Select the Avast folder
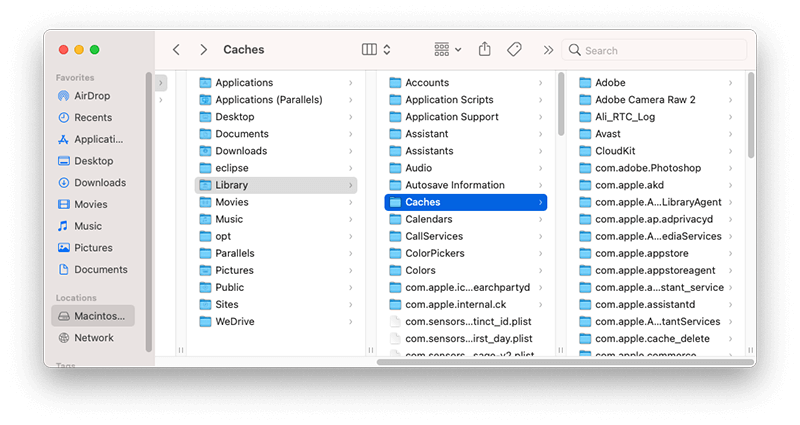This screenshot has height=425, width=800. point(656,134)
